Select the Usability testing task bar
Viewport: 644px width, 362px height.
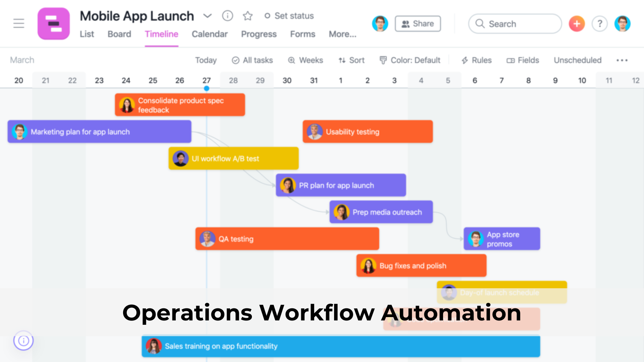click(368, 132)
